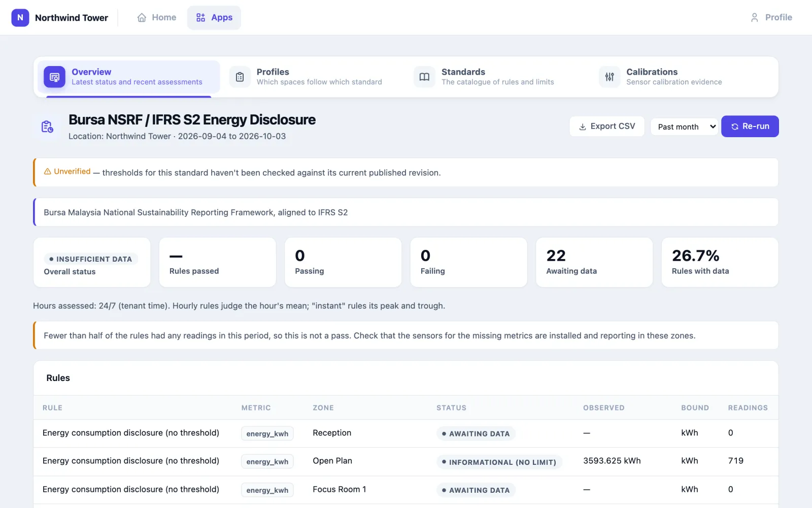Re-run the assessment
This screenshot has width=812, height=508.
click(750, 126)
